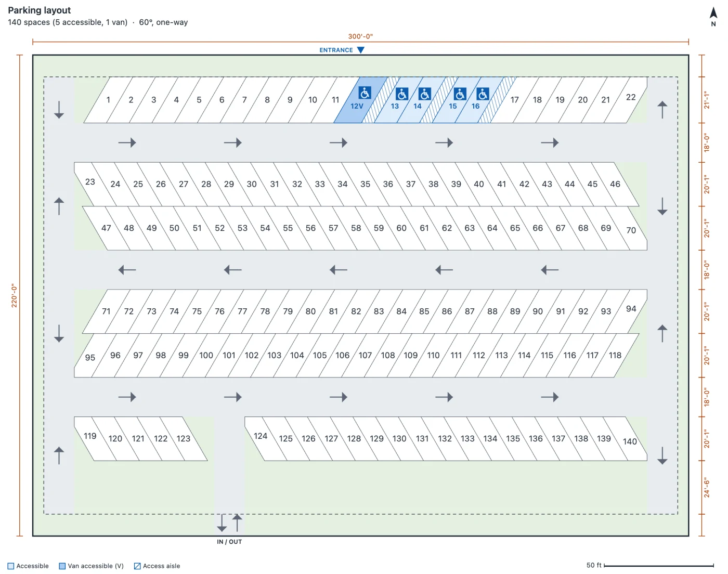Click the 220'-0" height dimension label
This screenshot has height=574, width=728.
(x=14, y=295)
